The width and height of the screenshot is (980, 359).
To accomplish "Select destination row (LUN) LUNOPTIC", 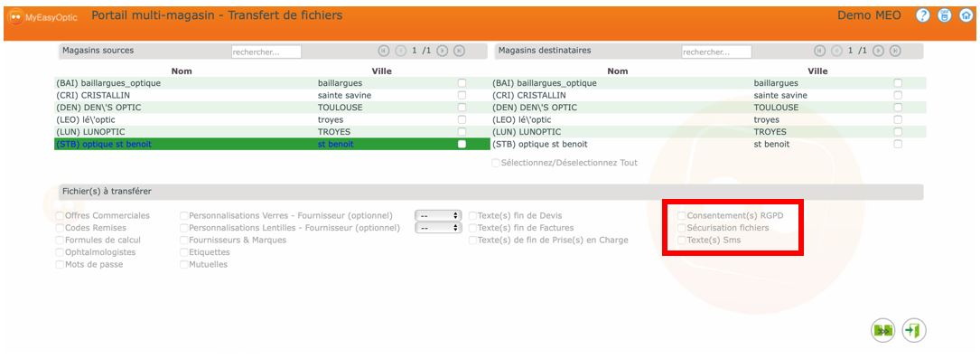I will (707, 132).
